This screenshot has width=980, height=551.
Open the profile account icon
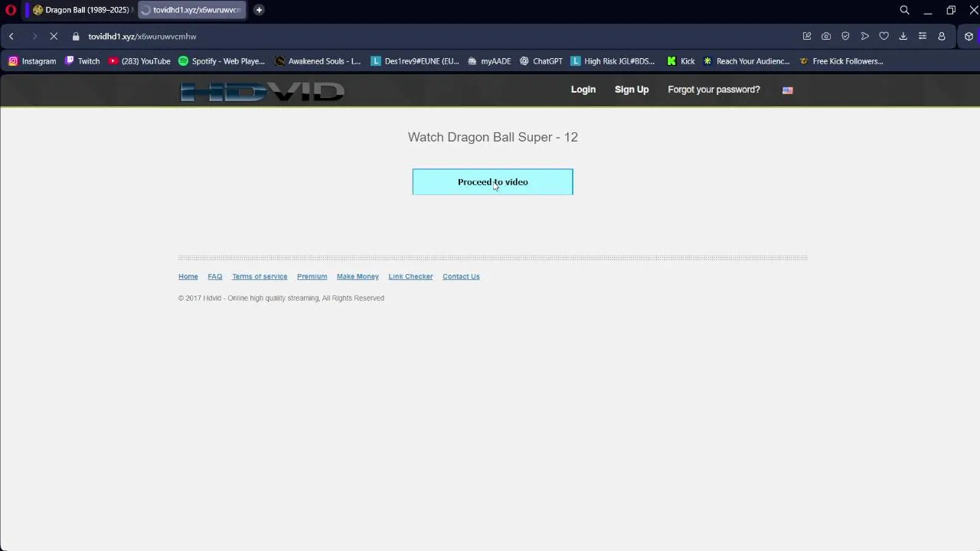tap(942, 36)
